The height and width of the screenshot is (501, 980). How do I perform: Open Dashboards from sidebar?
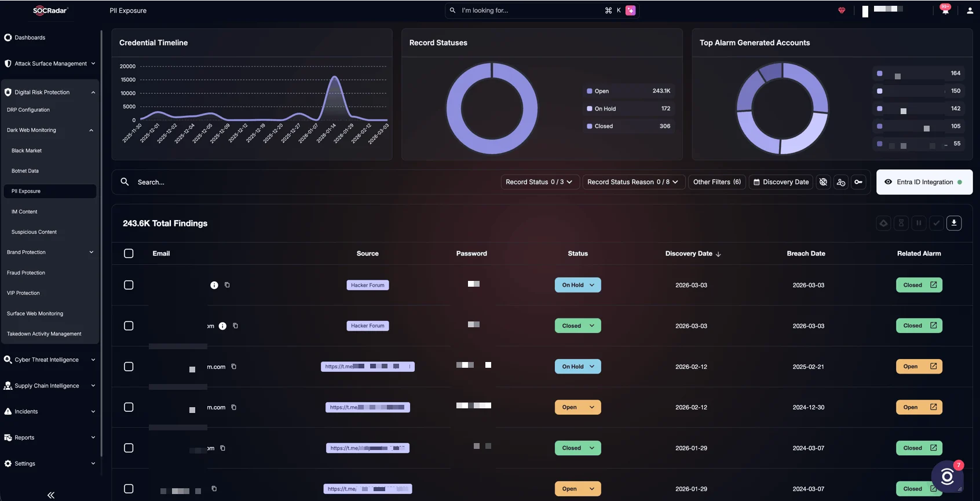(30, 38)
